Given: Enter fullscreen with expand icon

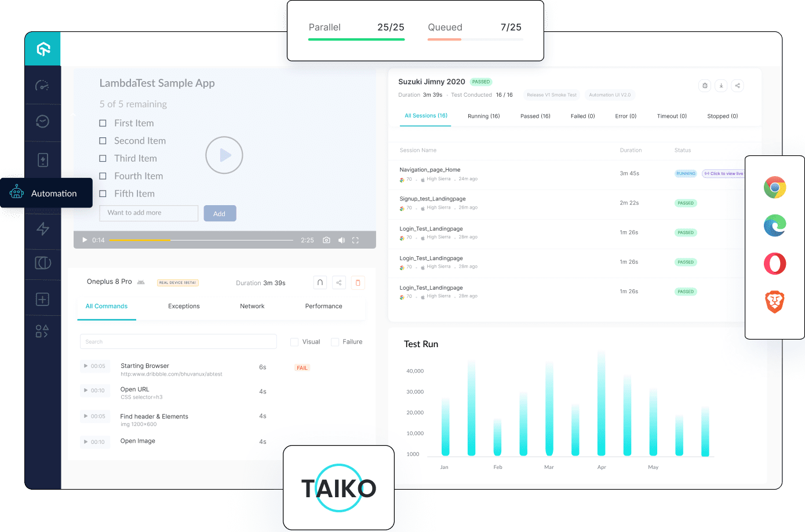Looking at the screenshot, I should pyautogui.click(x=355, y=240).
